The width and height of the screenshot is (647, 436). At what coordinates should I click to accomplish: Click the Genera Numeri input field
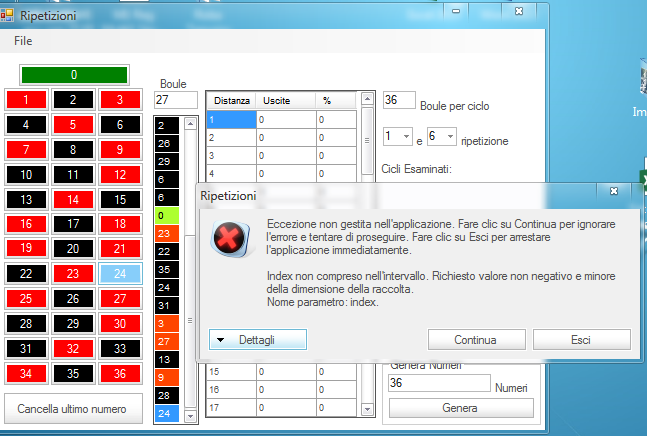pyautogui.click(x=438, y=384)
